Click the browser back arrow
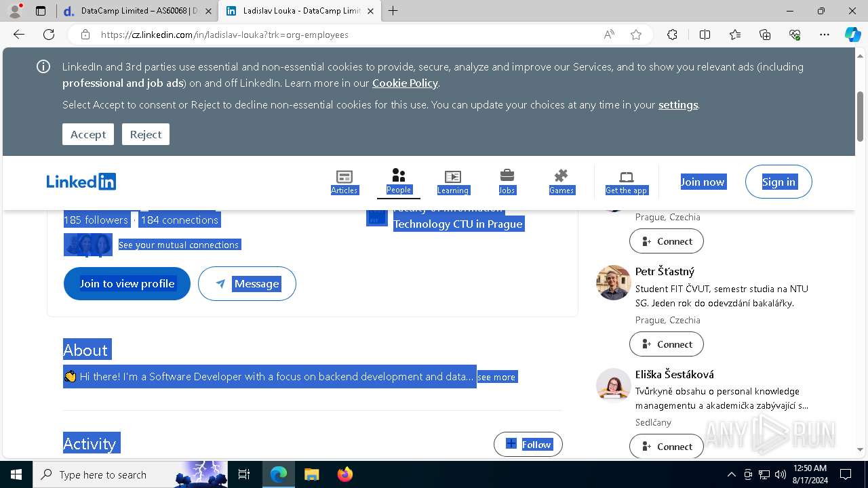The width and height of the screenshot is (868, 488). pyautogui.click(x=19, y=35)
